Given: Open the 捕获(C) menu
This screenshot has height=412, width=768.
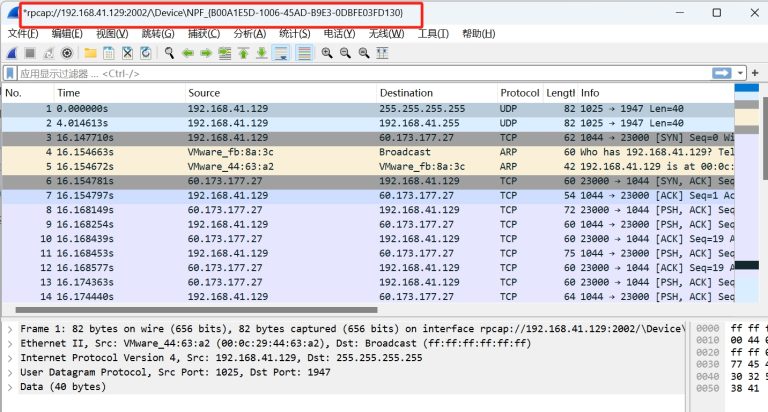Looking at the screenshot, I should tap(204, 34).
